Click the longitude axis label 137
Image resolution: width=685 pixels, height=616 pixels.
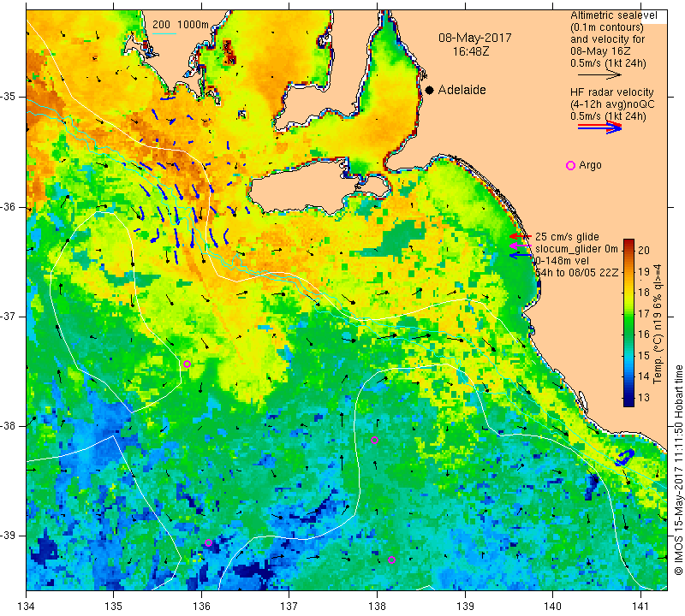click(289, 607)
